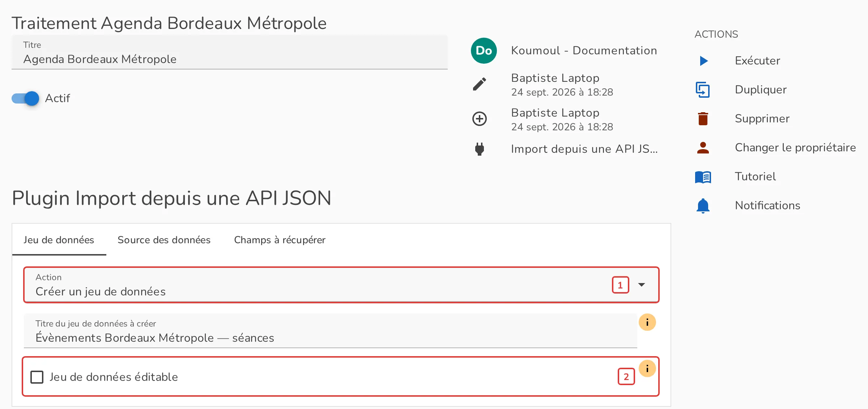Screen dimensions: 868x409
Task: Click the Créer un jeu de données value
Action: tap(101, 292)
